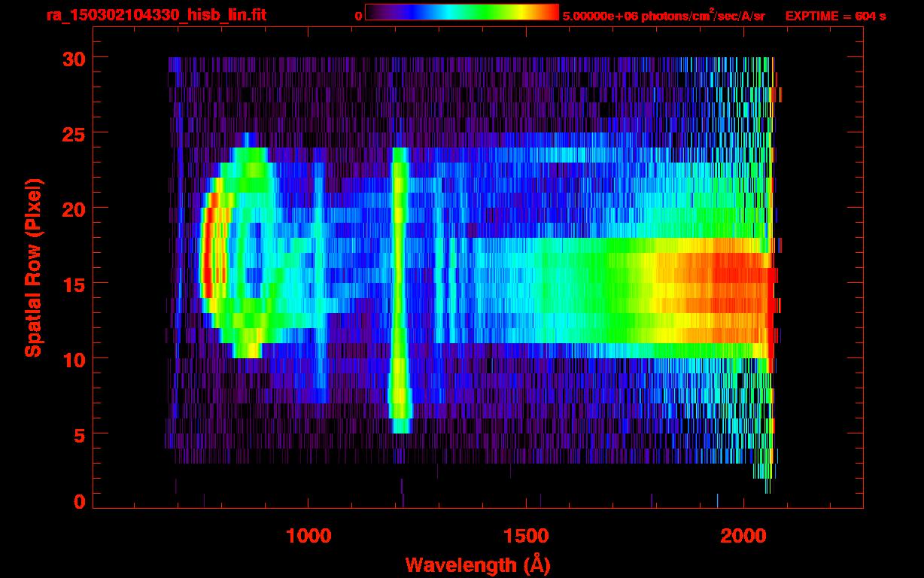This screenshot has height=578, width=924.
Task: Click the bright vertical emission line near 1216 Å
Action: click(400, 290)
